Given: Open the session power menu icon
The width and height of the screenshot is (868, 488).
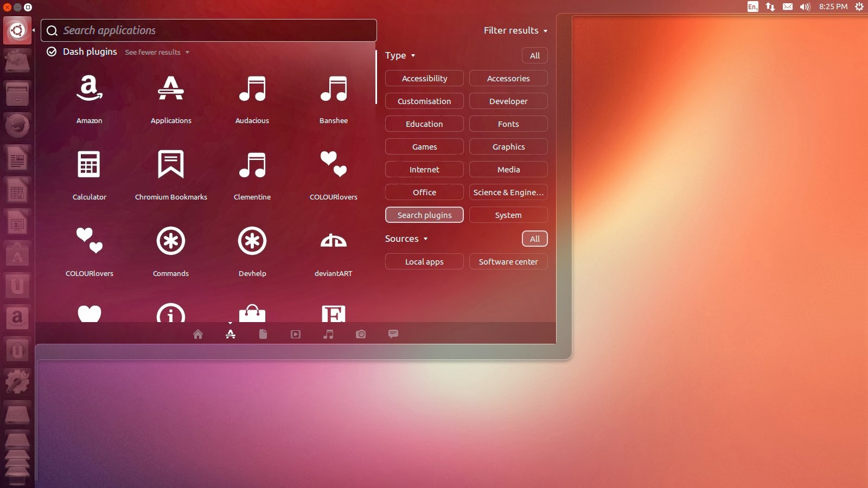Looking at the screenshot, I should pos(859,7).
